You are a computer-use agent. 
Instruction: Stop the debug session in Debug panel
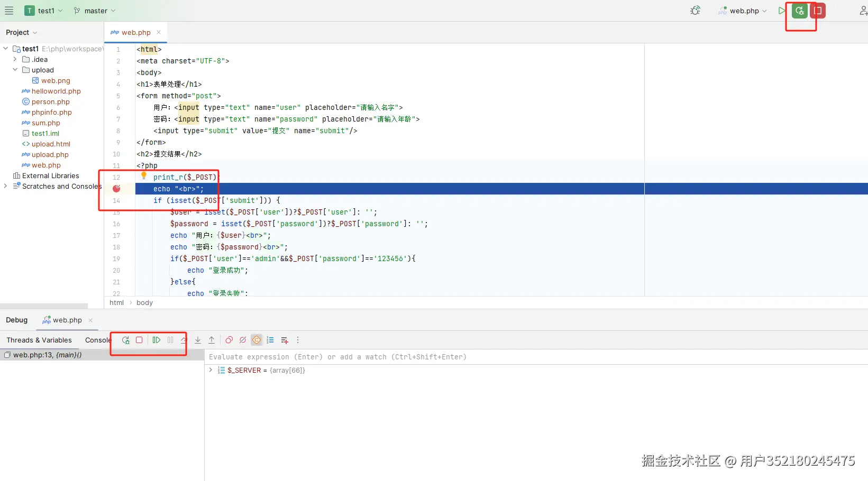click(139, 340)
